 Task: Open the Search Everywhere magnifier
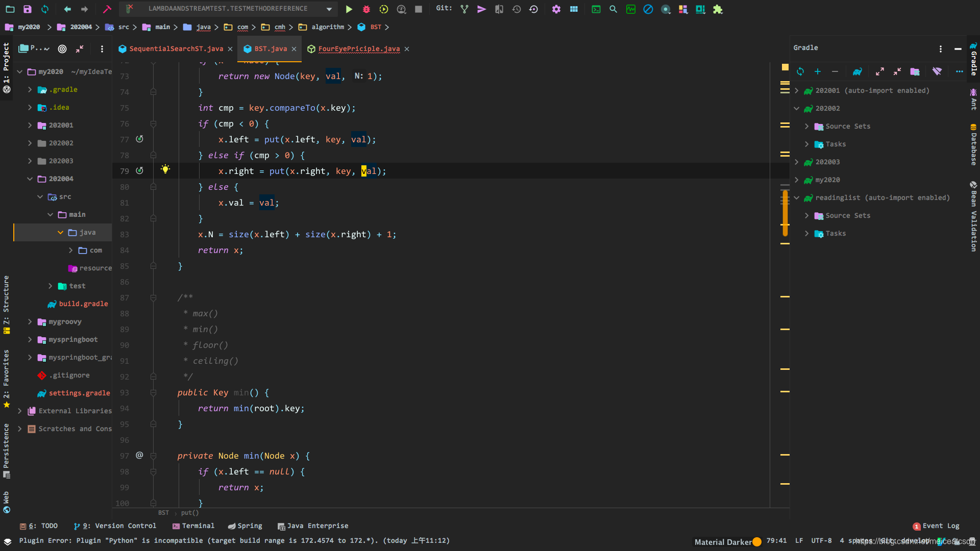[613, 9]
